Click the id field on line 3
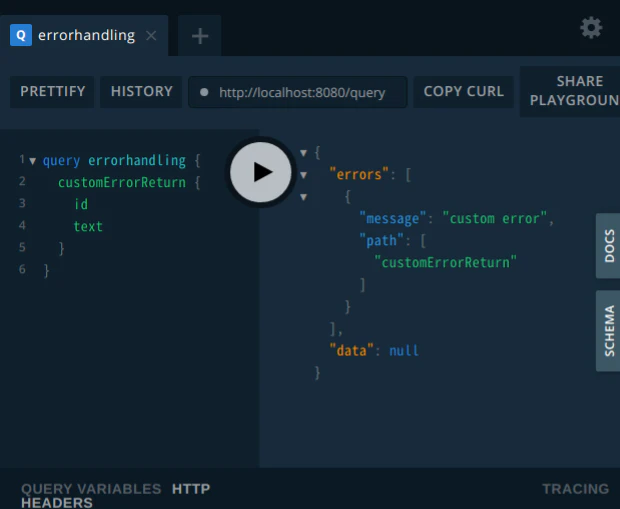Image resolution: width=620 pixels, height=509 pixels. coord(81,204)
